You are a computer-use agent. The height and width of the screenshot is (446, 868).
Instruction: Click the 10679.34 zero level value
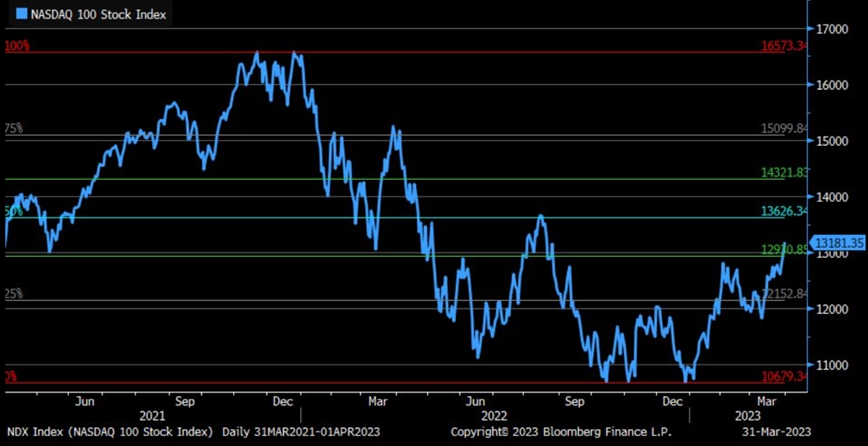[782, 376]
